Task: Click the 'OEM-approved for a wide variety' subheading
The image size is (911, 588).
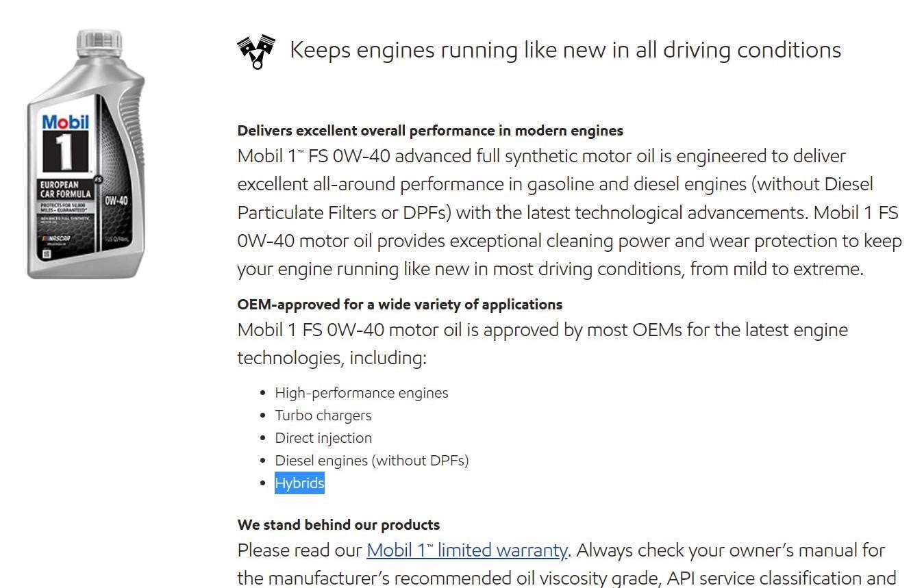Action: (400, 304)
